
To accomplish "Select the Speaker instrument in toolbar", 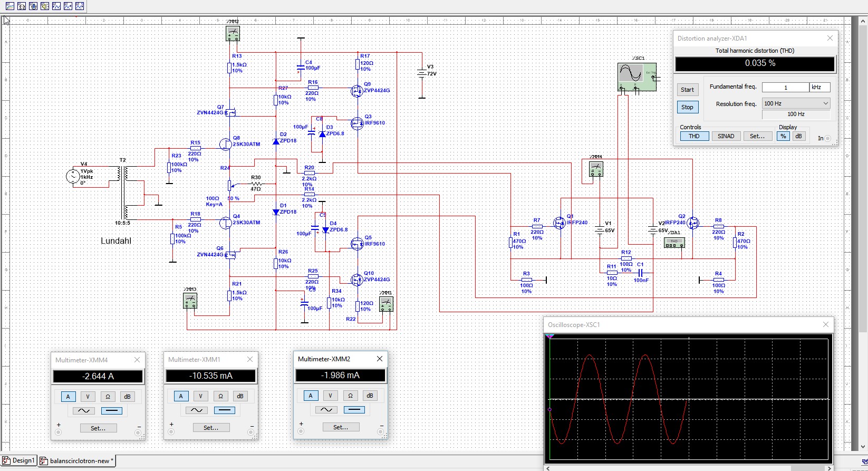I will click(x=45, y=6).
